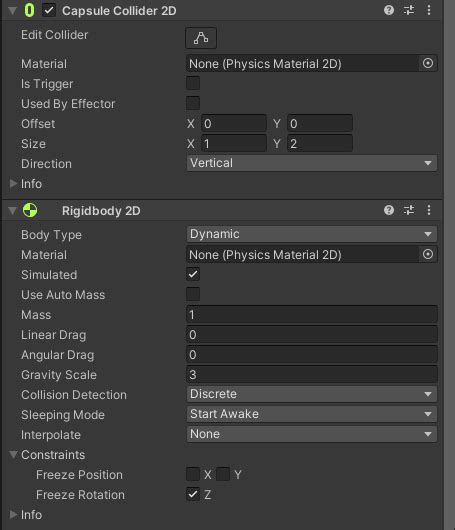Open Capsule Collider 2D preset selector icon
This screenshot has width=455, height=530.
click(409, 10)
